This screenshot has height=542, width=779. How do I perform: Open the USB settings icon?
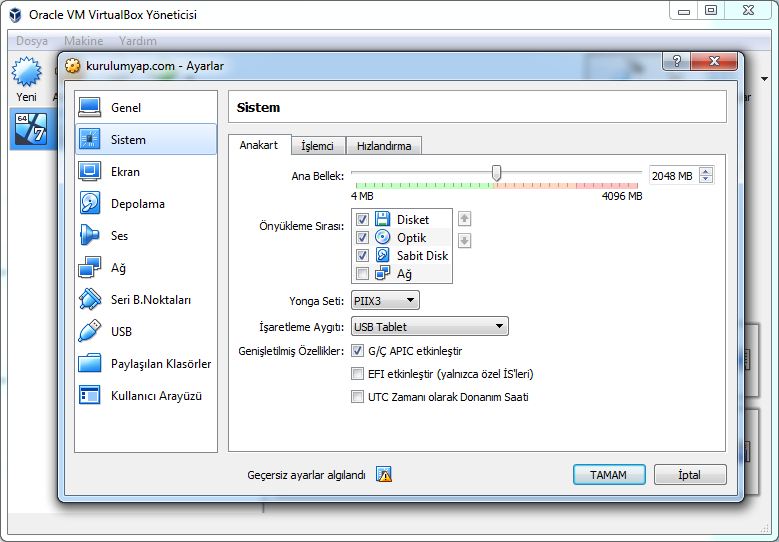(x=89, y=331)
